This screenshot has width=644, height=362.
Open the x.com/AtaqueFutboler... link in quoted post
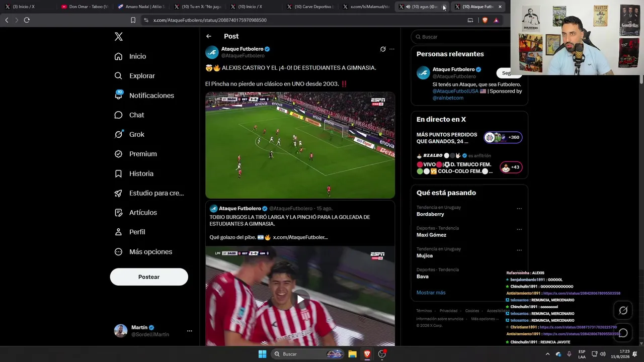300,237
